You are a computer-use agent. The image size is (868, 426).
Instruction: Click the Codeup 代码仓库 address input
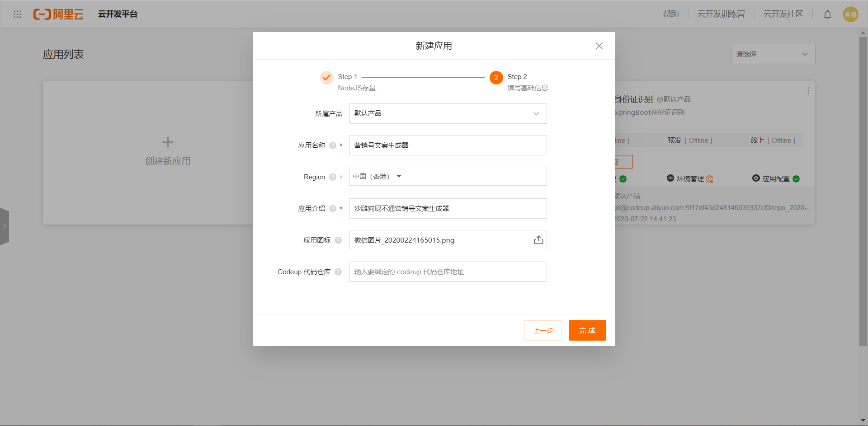pos(448,272)
